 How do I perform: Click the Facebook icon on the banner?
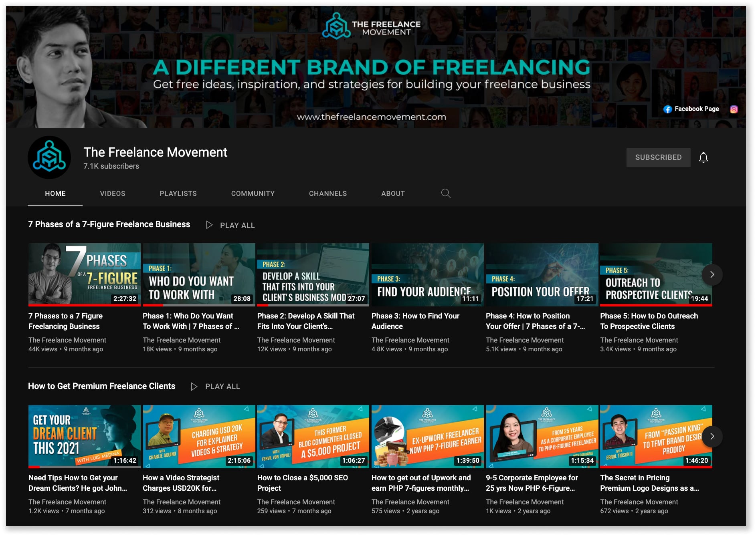click(668, 109)
